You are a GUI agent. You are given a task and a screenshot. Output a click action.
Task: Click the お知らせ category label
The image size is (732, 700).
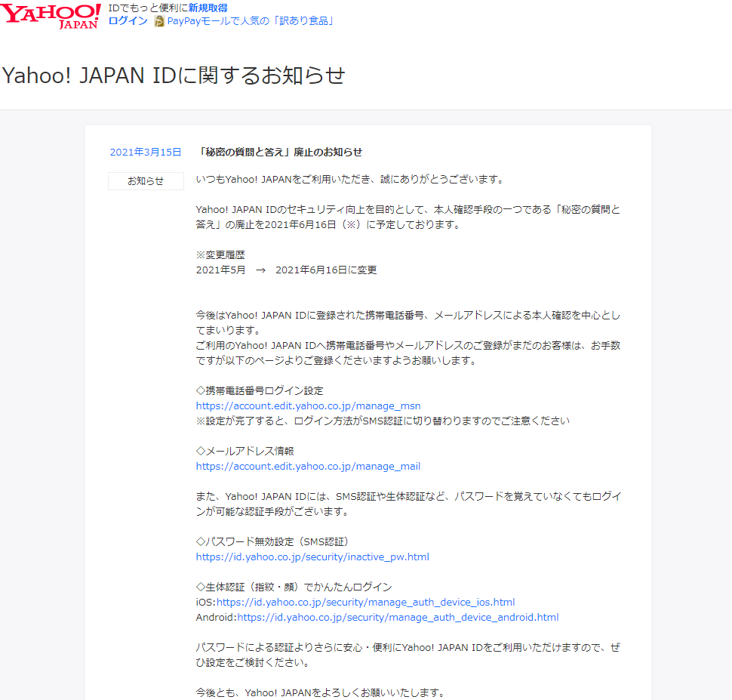tap(146, 180)
